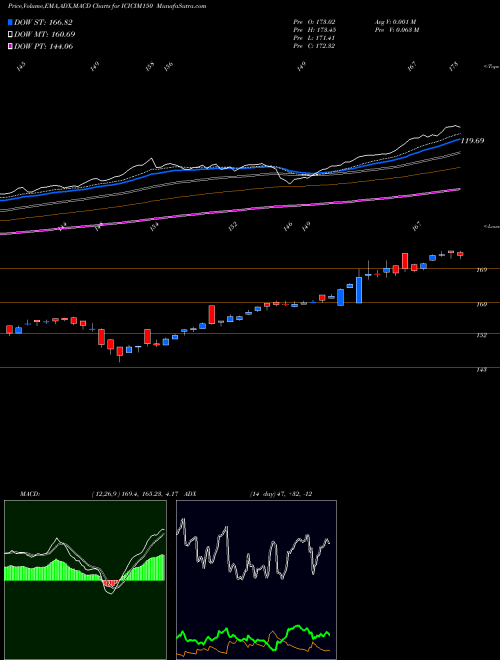Click the 'Pre O: 173.02' open value
This screenshot has height=660, width=500.
(x=314, y=21)
